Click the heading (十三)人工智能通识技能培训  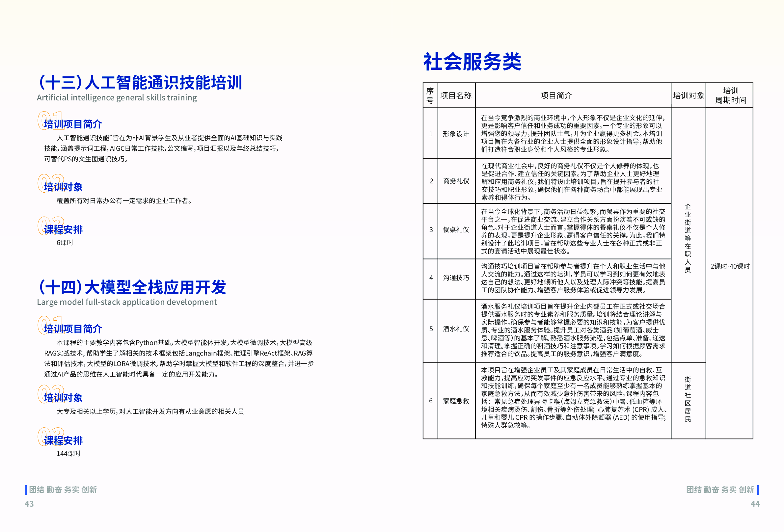[x=140, y=82]
